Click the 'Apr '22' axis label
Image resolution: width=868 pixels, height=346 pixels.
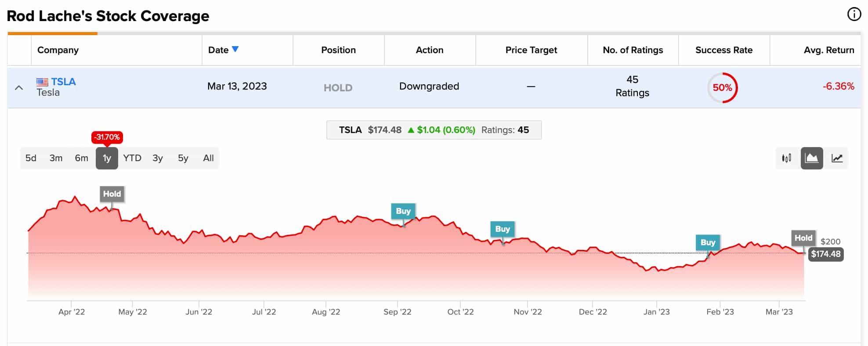click(x=72, y=312)
